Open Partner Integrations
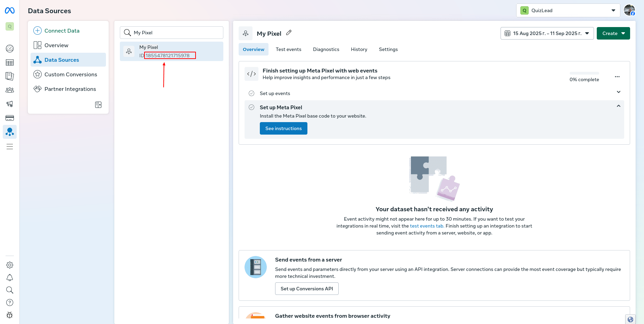Viewport: 644px width, 324px height. tap(68, 89)
